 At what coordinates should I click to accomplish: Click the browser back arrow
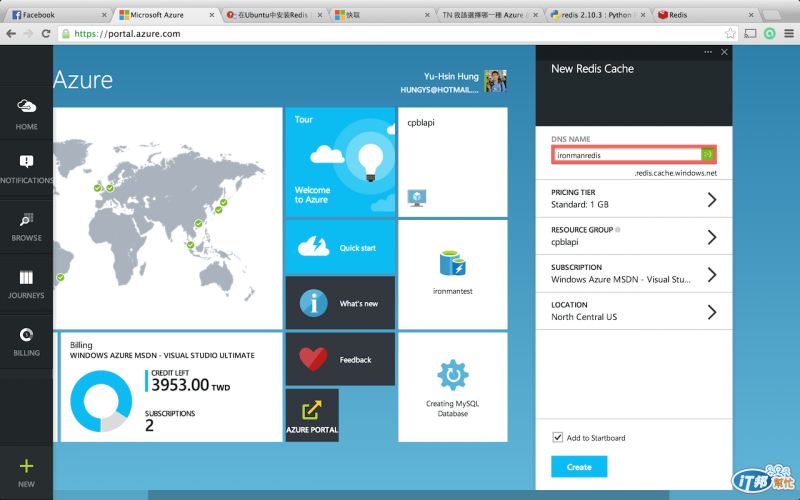[x=11, y=34]
